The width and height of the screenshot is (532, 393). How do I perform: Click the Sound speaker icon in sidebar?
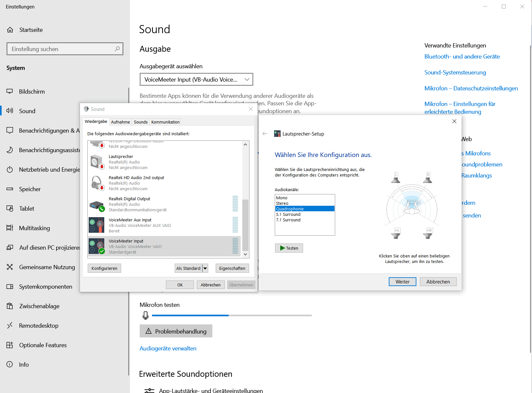coord(10,111)
